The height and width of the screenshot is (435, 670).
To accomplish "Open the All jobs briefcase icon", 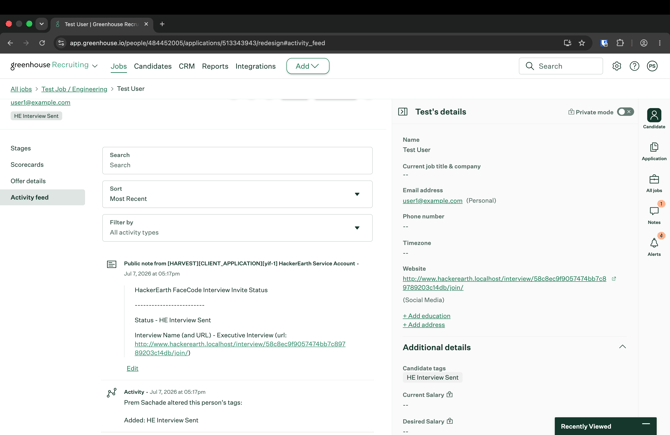I will pos(654,179).
